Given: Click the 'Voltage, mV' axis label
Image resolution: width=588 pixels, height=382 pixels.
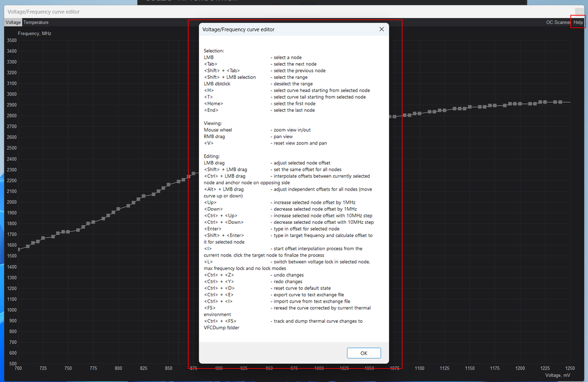Looking at the screenshot, I should pyautogui.click(x=558, y=375).
